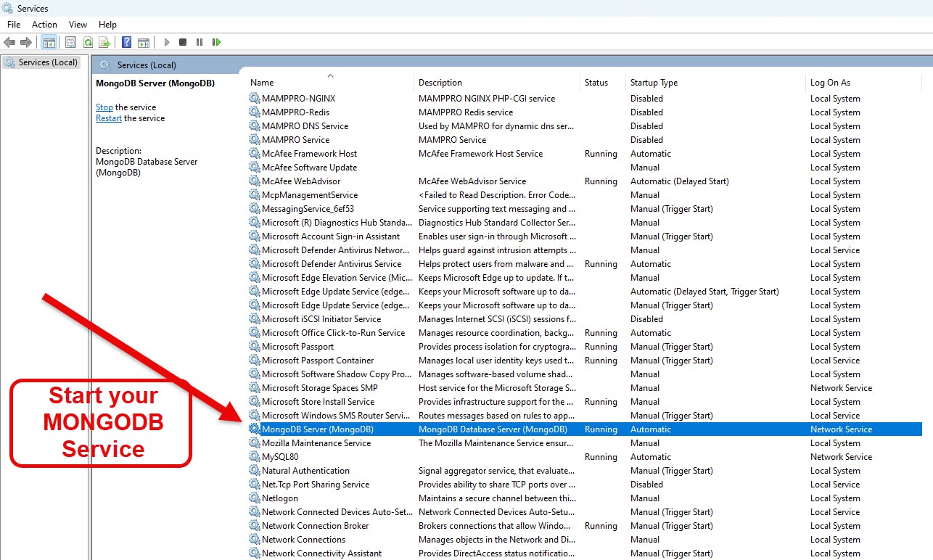
Task: Select Microsoft Account Sign-in Assistant service
Action: point(331,236)
